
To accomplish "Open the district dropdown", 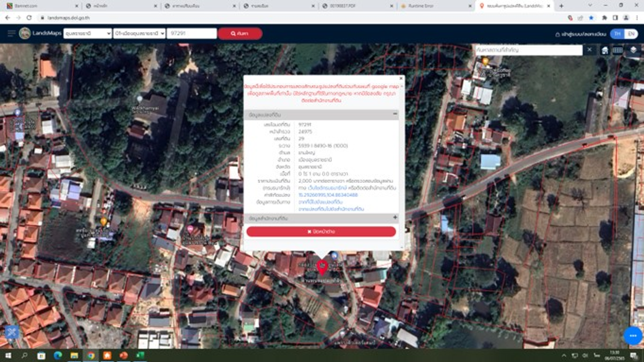I will 139,34.
